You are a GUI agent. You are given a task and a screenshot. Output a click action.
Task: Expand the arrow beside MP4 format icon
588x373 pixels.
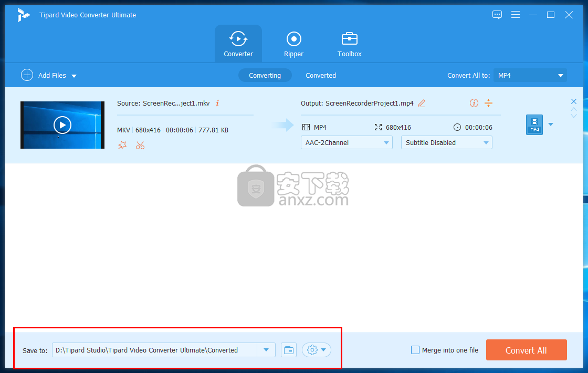[x=551, y=124]
